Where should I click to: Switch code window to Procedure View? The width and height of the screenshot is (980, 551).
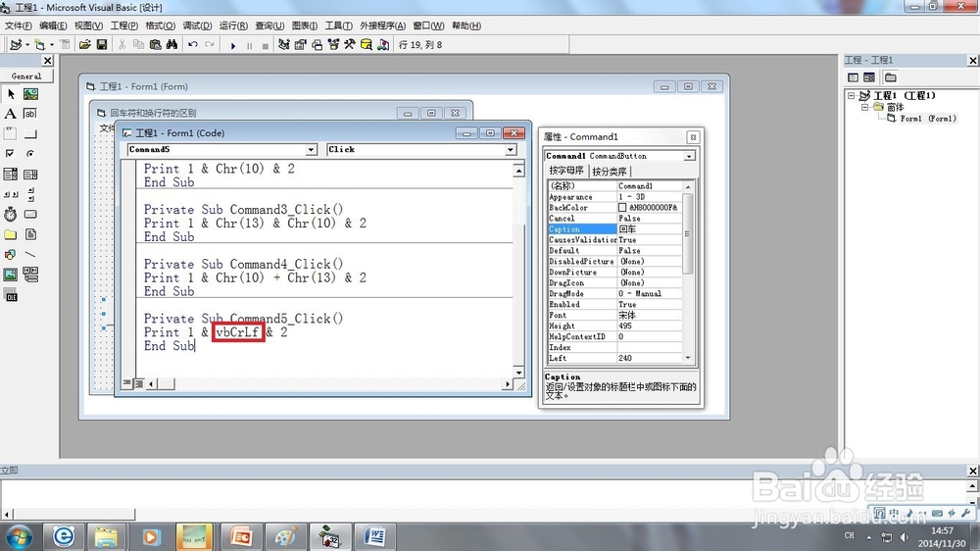click(x=127, y=383)
